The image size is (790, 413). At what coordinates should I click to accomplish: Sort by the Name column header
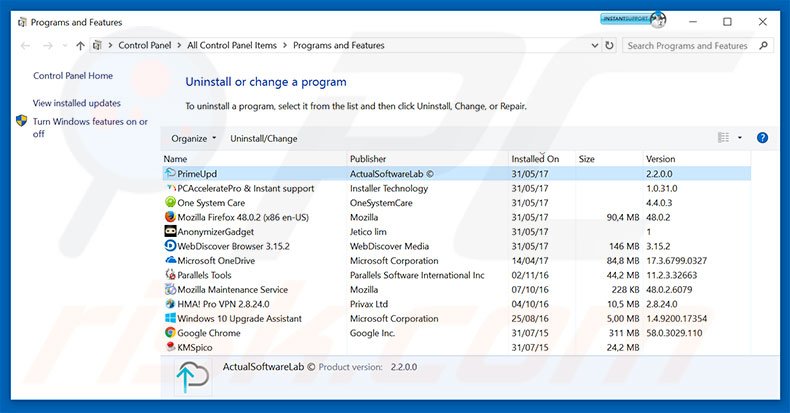coord(254,159)
